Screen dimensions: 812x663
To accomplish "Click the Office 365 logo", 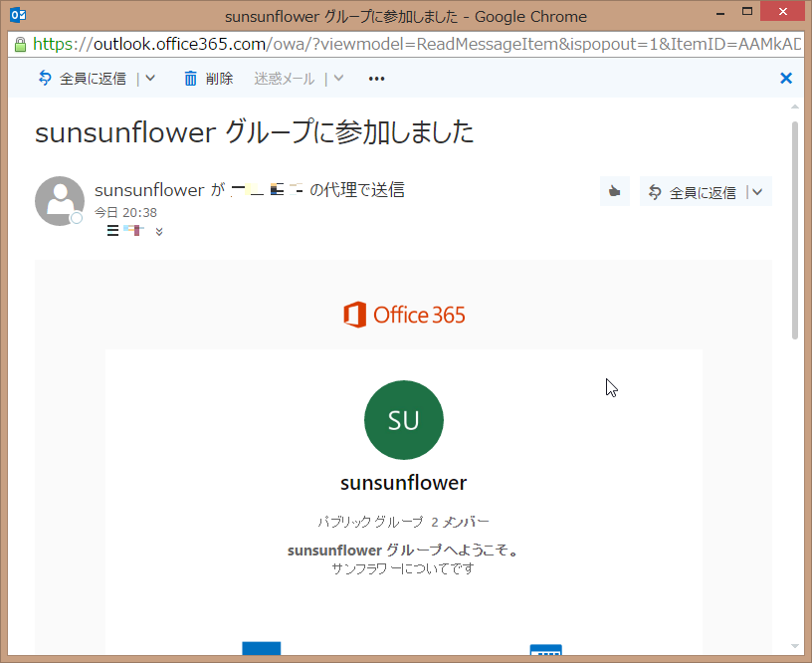I will (x=404, y=316).
